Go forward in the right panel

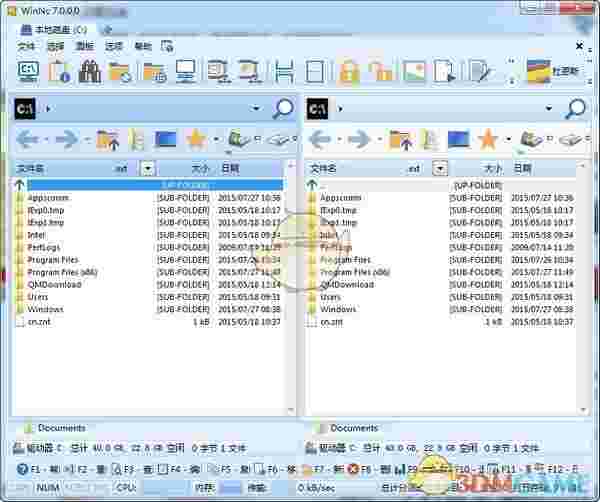pos(359,139)
